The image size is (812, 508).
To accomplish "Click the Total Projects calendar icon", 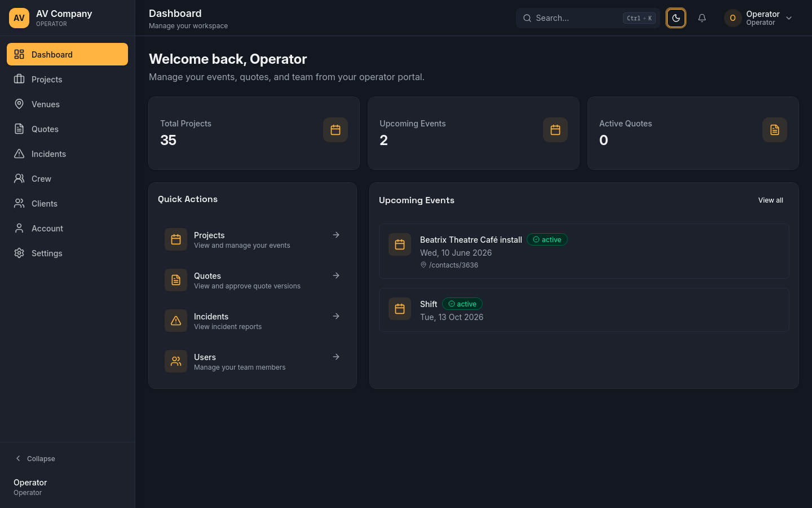I will click(x=336, y=130).
